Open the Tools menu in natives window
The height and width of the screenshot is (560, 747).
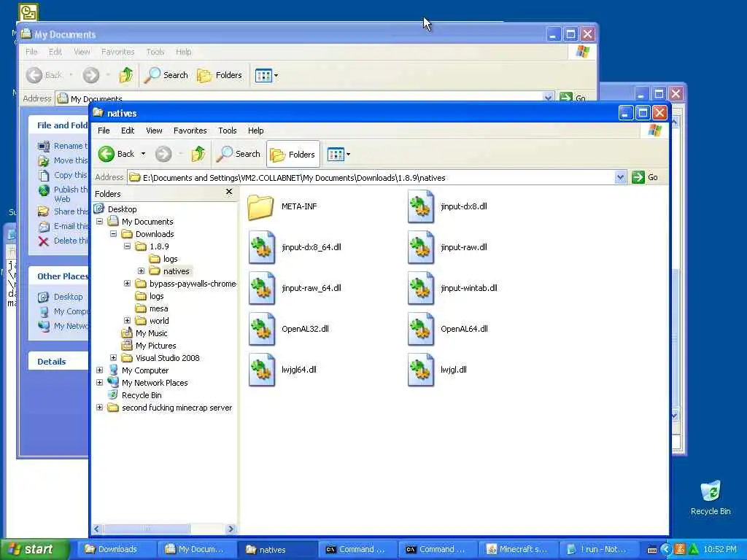pos(228,131)
